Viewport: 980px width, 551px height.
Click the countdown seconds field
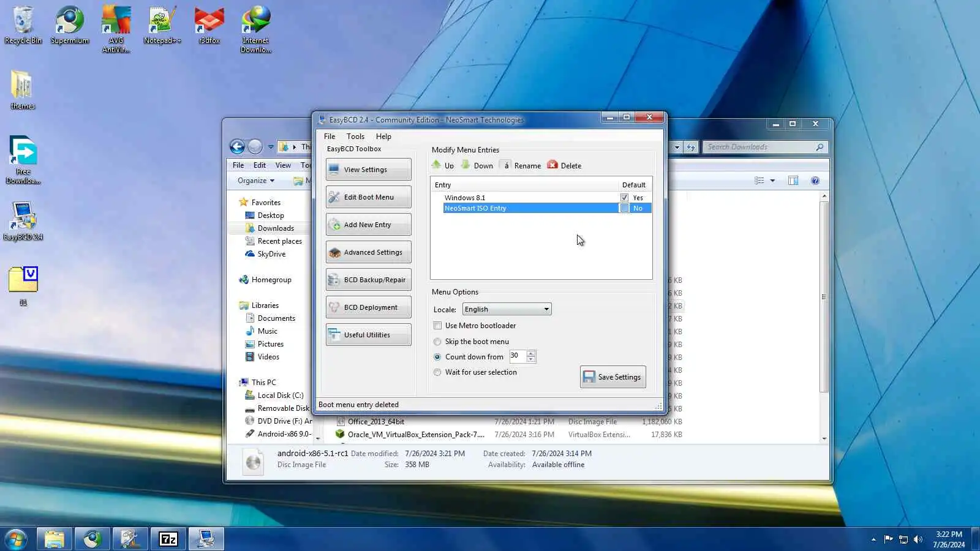(x=518, y=356)
